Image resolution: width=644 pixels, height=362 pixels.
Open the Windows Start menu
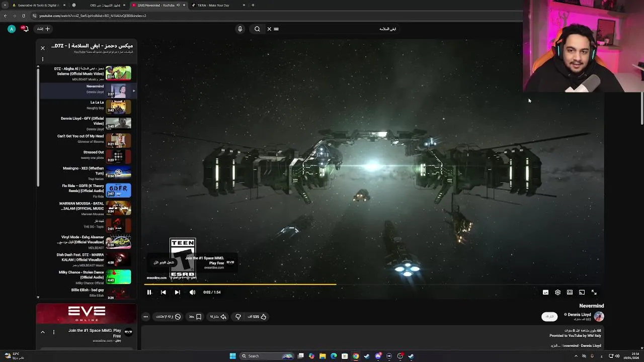pyautogui.click(x=232, y=356)
